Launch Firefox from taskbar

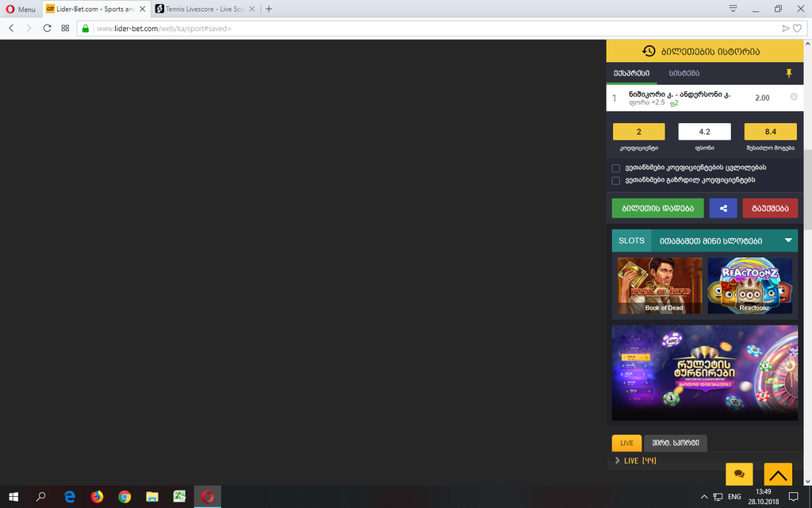coord(97,497)
